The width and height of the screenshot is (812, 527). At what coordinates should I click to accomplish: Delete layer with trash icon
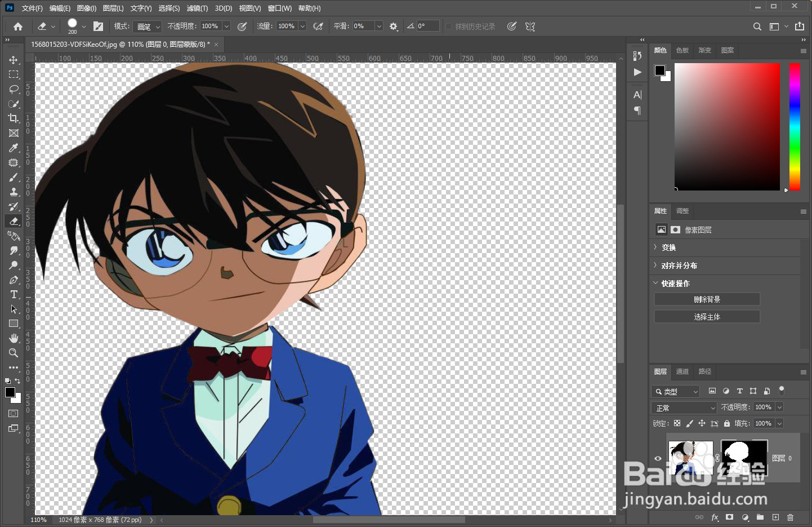[x=791, y=517]
